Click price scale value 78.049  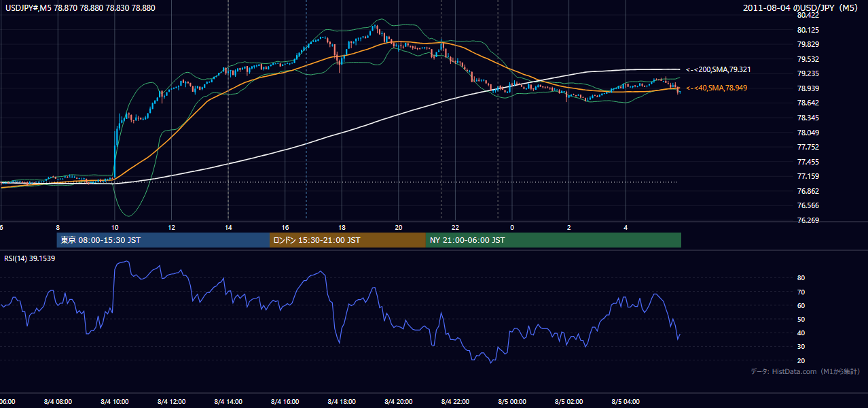(808, 133)
